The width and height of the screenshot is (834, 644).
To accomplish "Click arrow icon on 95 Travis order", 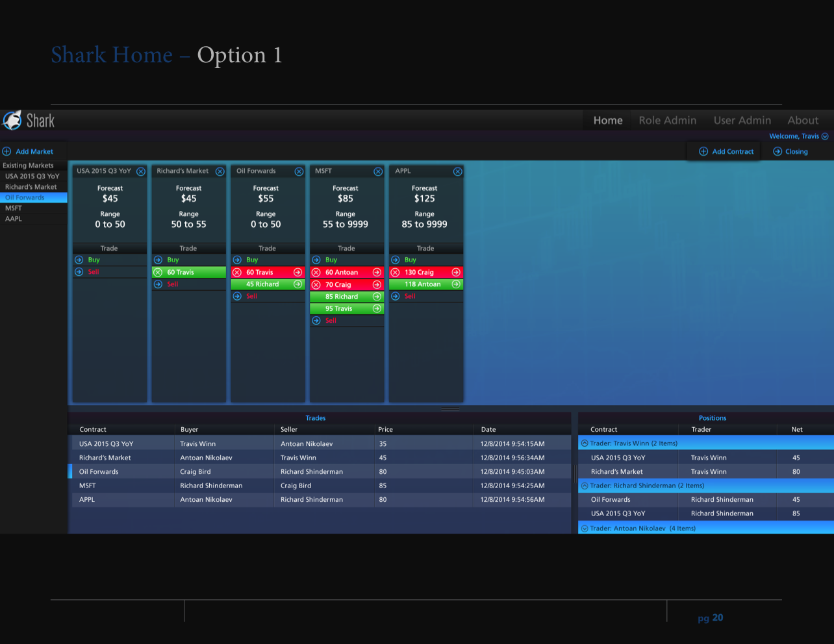I will [x=377, y=309].
